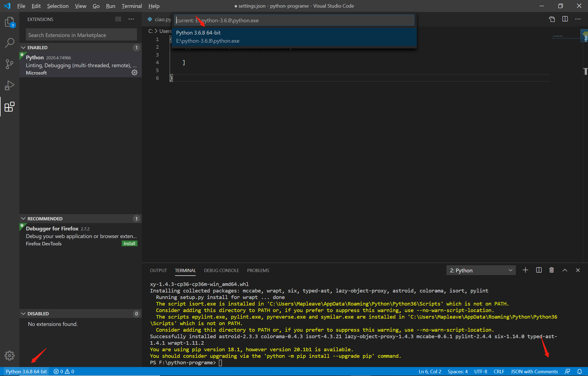This screenshot has height=376, width=588.
Task: Open the '2: Python' terminal dropdown
Action: pos(480,270)
